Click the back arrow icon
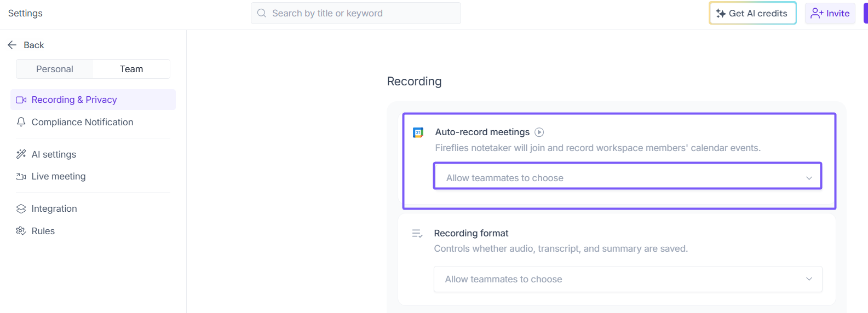Image resolution: width=868 pixels, height=313 pixels. pyautogui.click(x=12, y=45)
